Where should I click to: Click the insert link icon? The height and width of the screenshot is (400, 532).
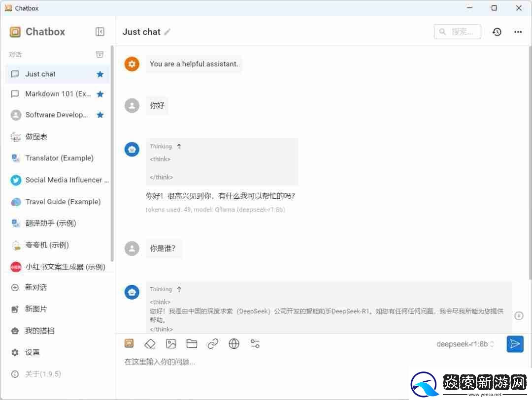[213, 343]
